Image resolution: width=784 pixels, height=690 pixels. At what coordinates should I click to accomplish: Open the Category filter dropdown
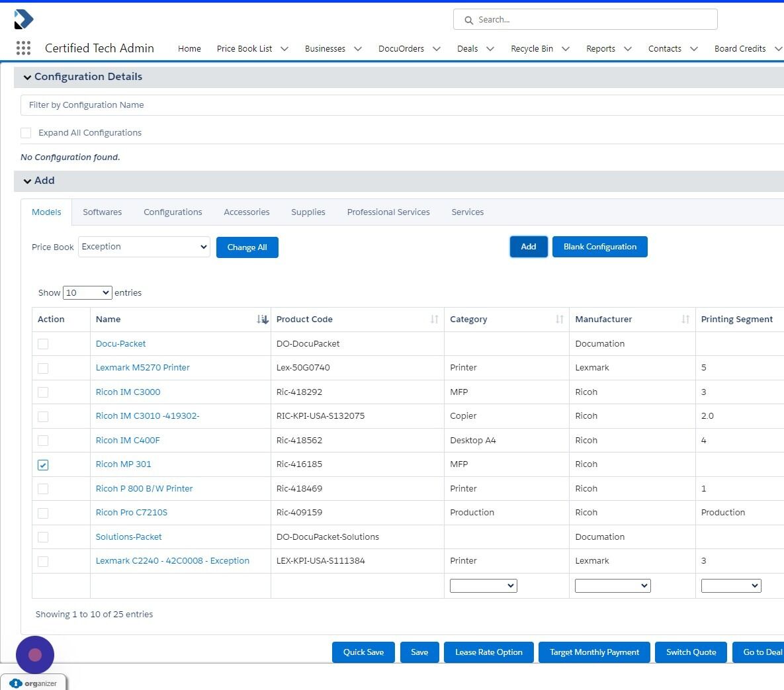click(x=483, y=585)
